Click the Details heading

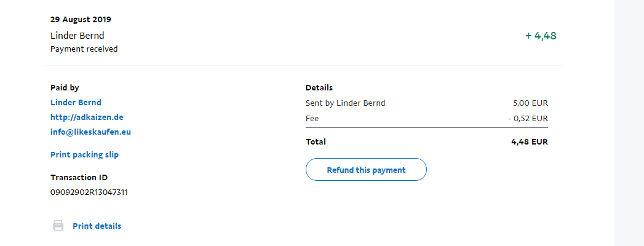(x=319, y=88)
